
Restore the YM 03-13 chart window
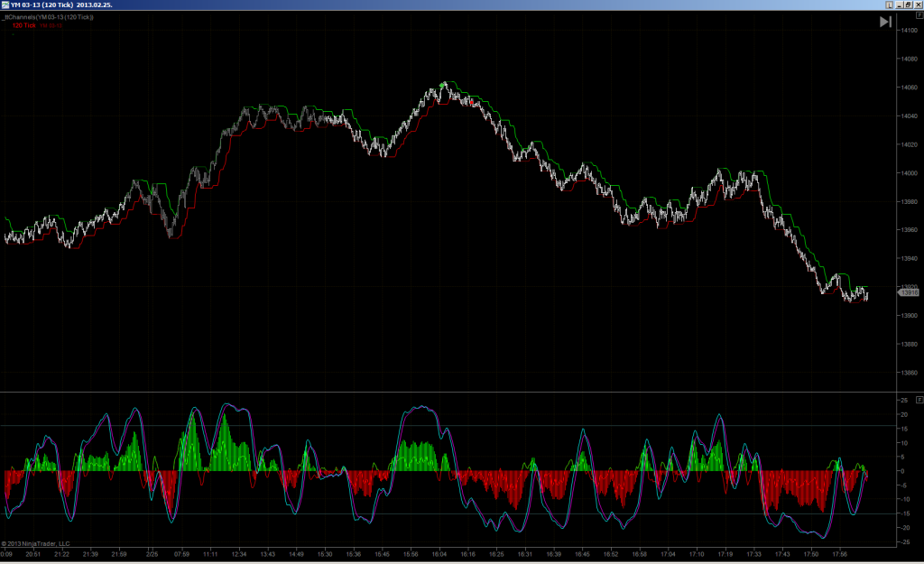909,5
